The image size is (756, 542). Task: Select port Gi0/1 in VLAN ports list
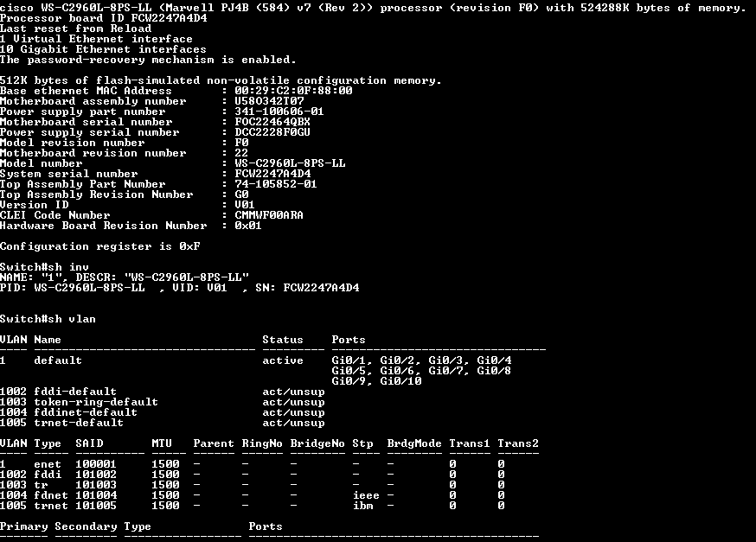pyautogui.click(x=349, y=360)
